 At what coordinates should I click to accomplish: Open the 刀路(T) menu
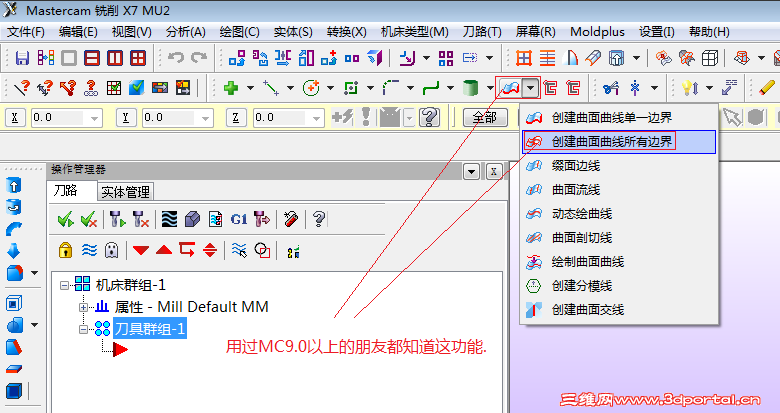(482, 32)
